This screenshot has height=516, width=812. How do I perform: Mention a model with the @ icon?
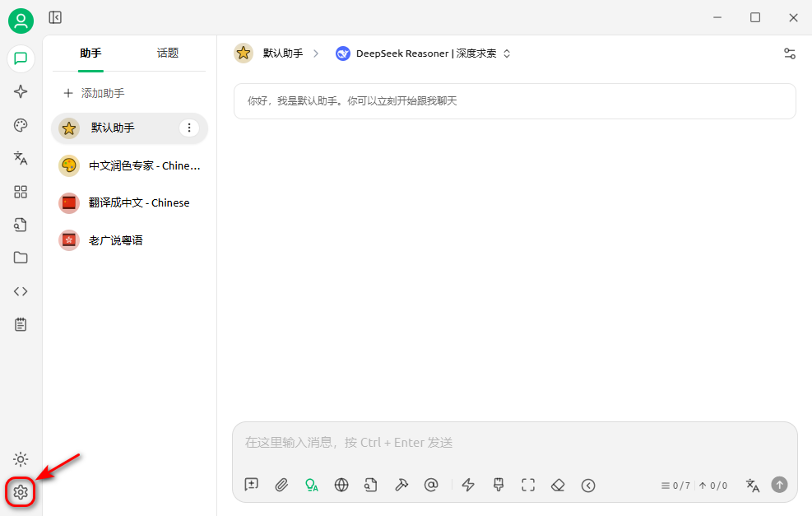click(431, 485)
